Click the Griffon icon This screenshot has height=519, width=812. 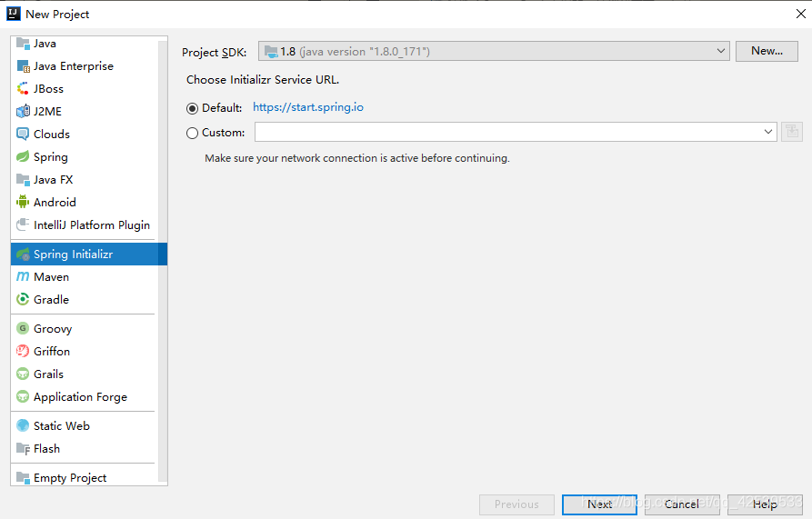[23, 352]
